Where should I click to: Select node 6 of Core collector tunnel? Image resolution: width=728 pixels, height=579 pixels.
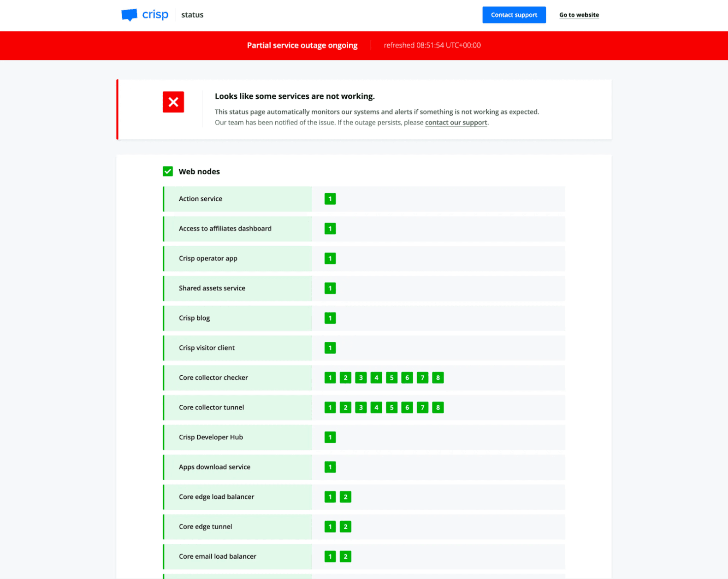(407, 408)
